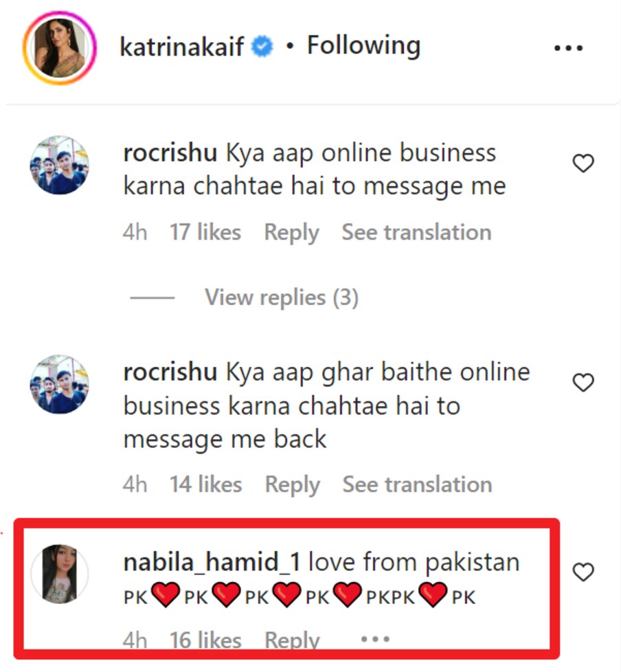Open the three-dot post options menu
621x672 pixels.
pyautogui.click(x=567, y=49)
